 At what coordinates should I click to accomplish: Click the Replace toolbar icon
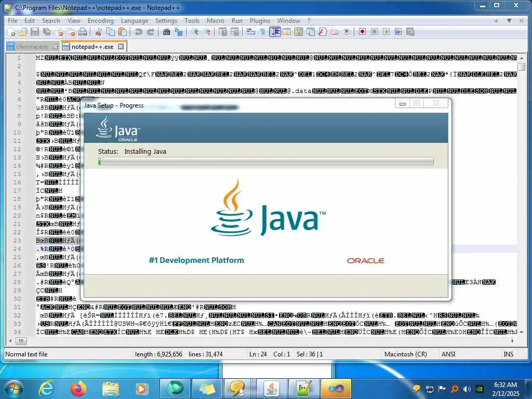[x=179, y=32]
